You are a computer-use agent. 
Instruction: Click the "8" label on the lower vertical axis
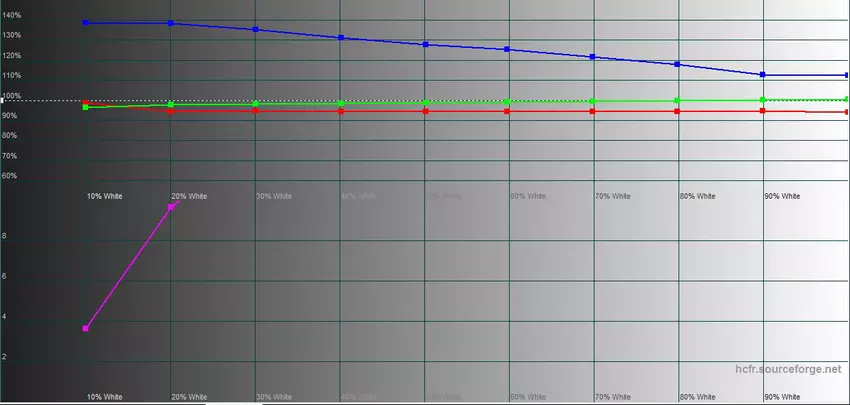click(x=5, y=236)
